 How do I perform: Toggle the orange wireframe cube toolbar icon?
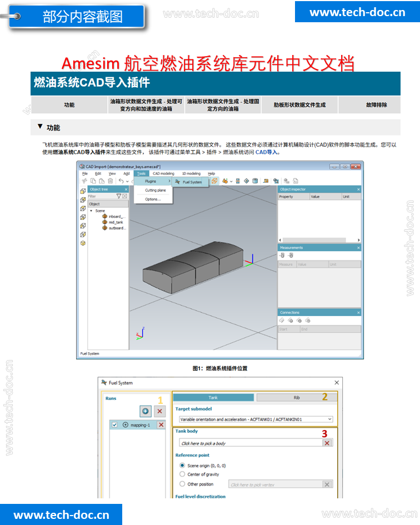(x=214, y=181)
